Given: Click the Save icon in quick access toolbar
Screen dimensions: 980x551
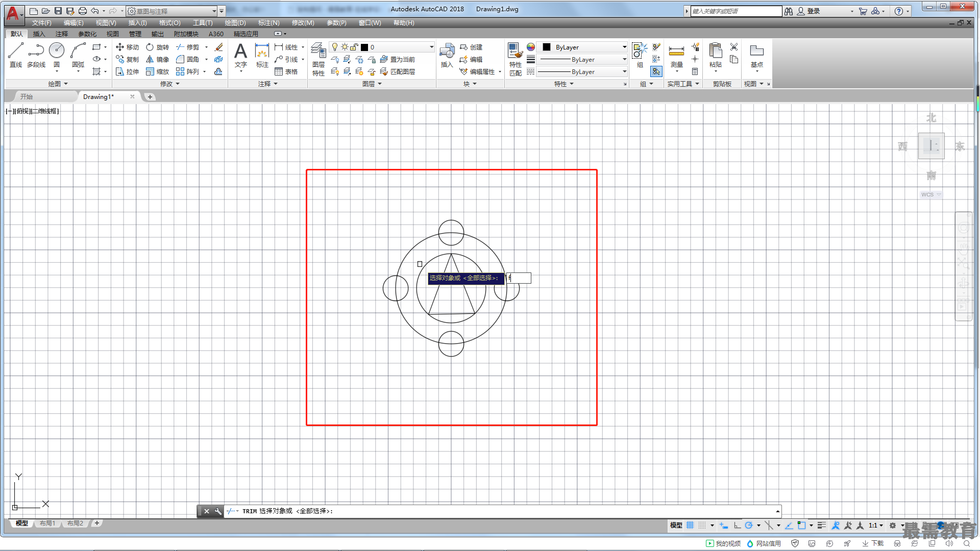Looking at the screenshot, I should pyautogui.click(x=58, y=11).
